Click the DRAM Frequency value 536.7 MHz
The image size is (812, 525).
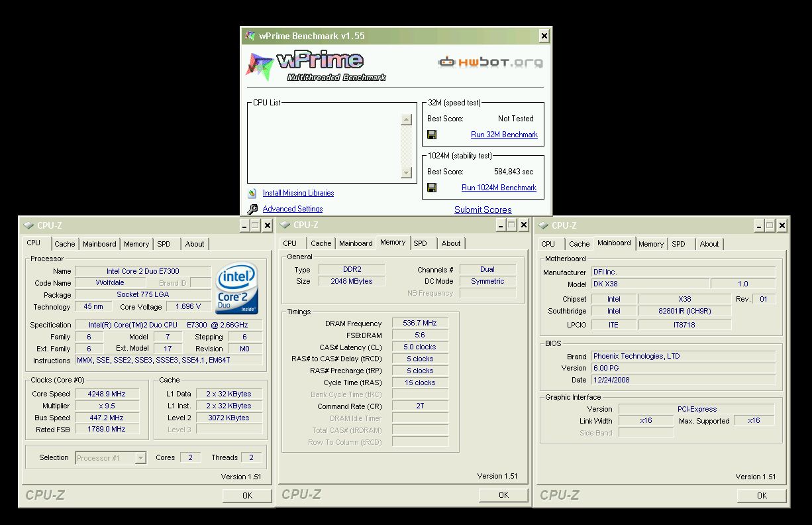coord(420,323)
